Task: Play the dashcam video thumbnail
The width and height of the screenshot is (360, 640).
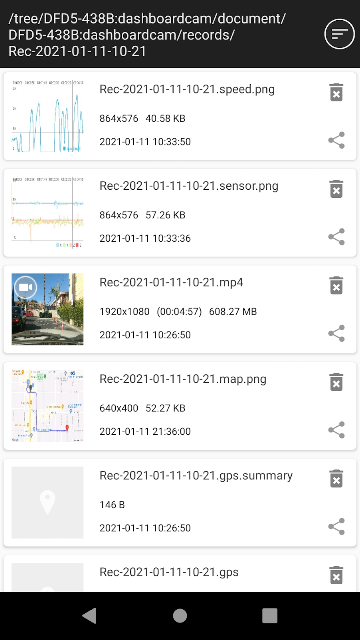Action: (x=47, y=309)
